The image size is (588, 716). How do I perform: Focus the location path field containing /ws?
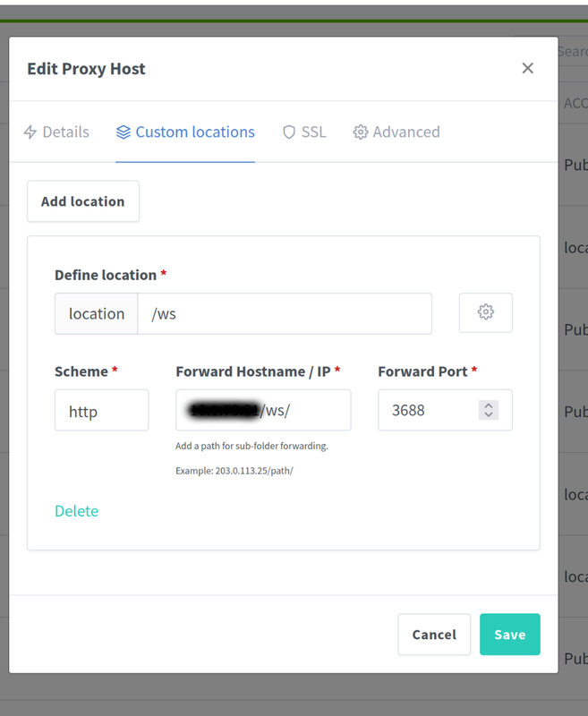(284, 313)
